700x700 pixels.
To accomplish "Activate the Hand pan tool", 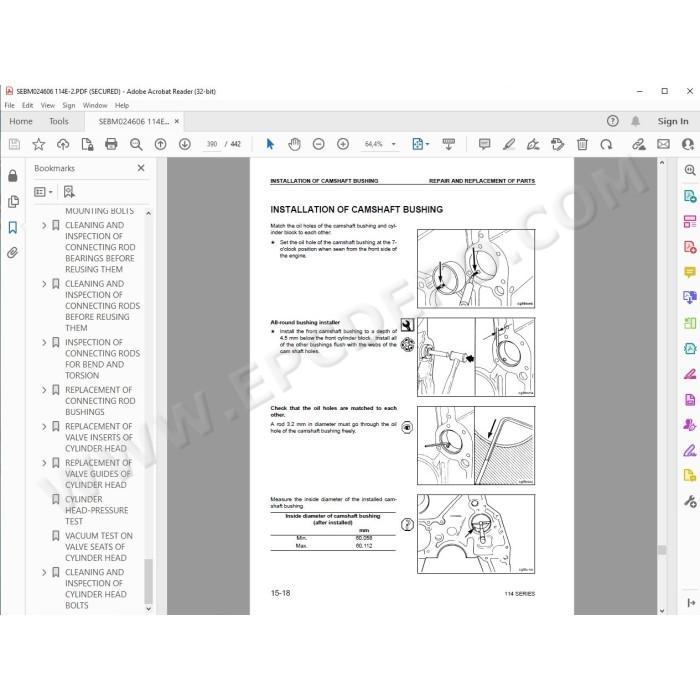I will tap(294, 144).
